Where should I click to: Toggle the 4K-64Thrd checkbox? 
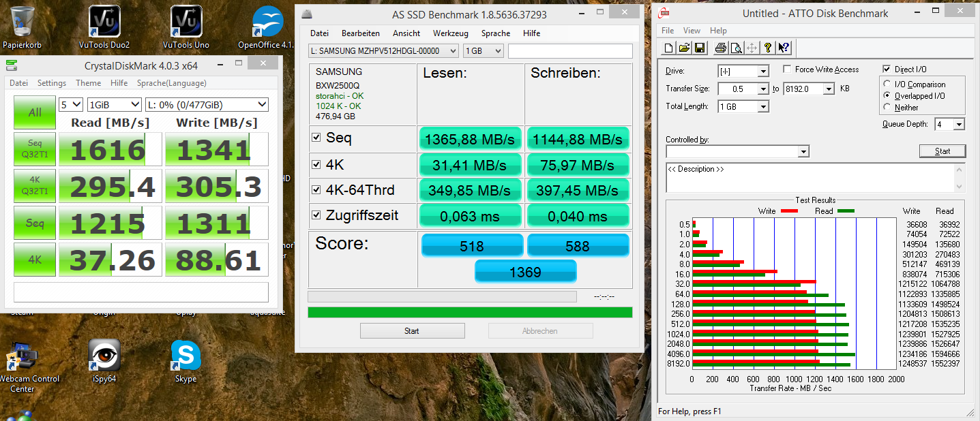coord(316,191)
